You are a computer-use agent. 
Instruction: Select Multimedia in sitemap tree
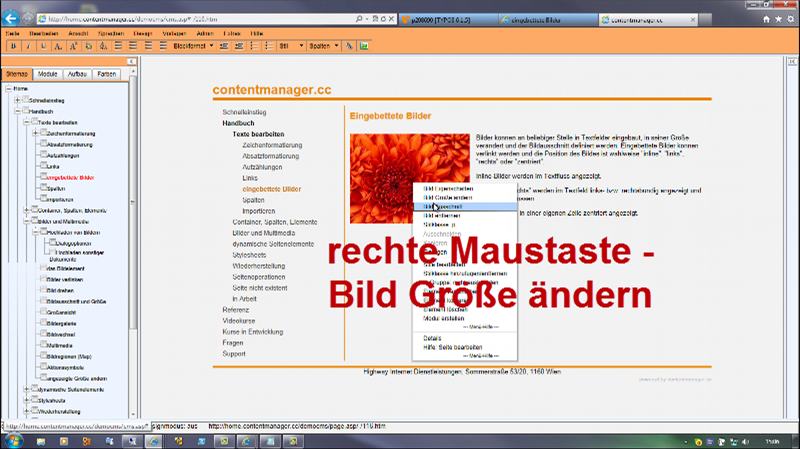coord(59,345)
